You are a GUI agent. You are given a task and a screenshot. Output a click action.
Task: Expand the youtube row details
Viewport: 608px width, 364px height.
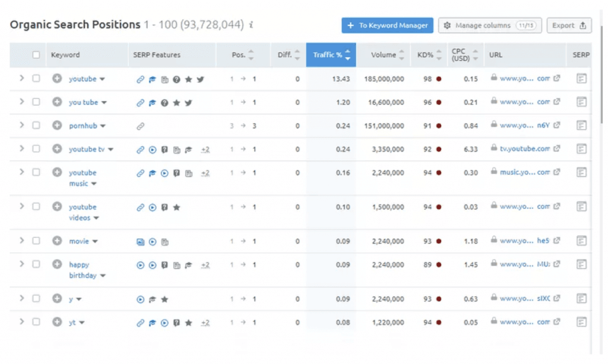pyautogui.click(x=22, y=78)
